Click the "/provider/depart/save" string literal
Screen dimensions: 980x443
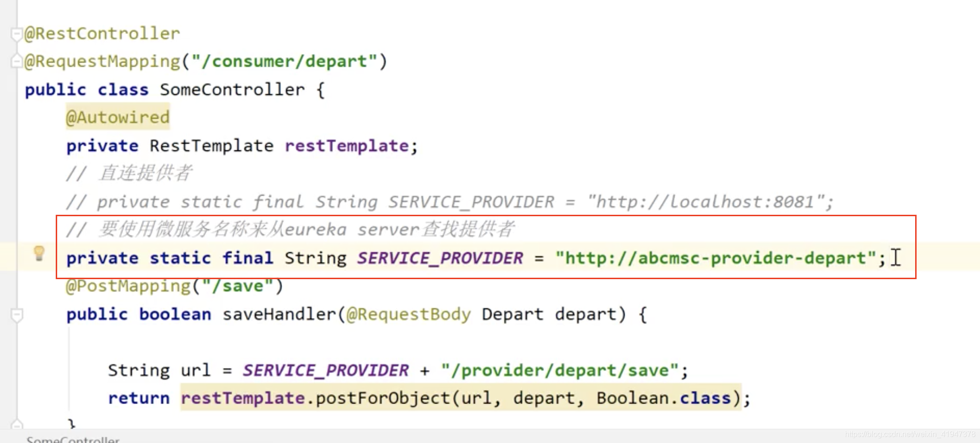coord(560,370)
